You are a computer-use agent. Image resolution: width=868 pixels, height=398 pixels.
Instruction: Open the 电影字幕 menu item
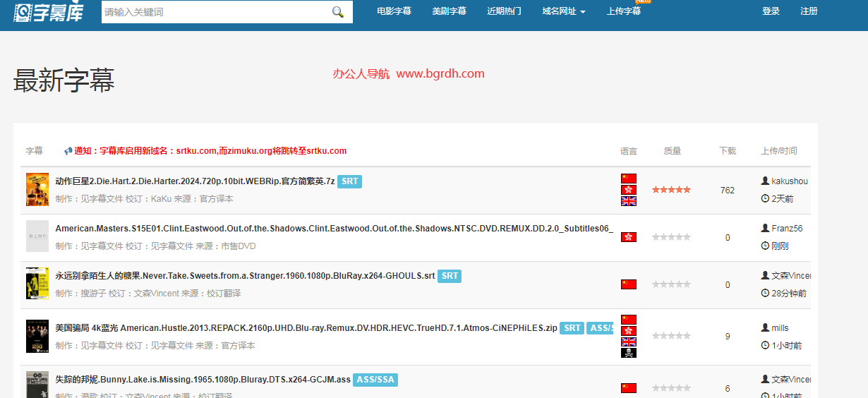394,11
